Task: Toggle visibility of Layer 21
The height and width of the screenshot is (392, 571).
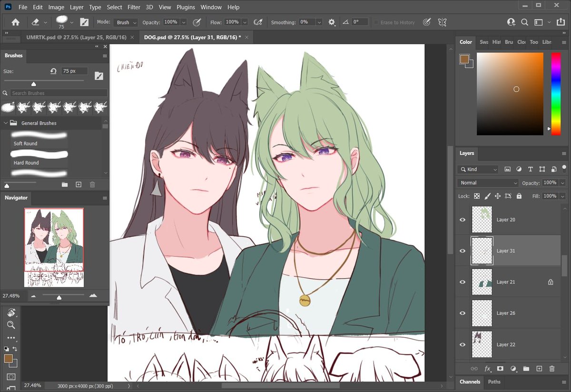Action: click(x=462, y=282)
